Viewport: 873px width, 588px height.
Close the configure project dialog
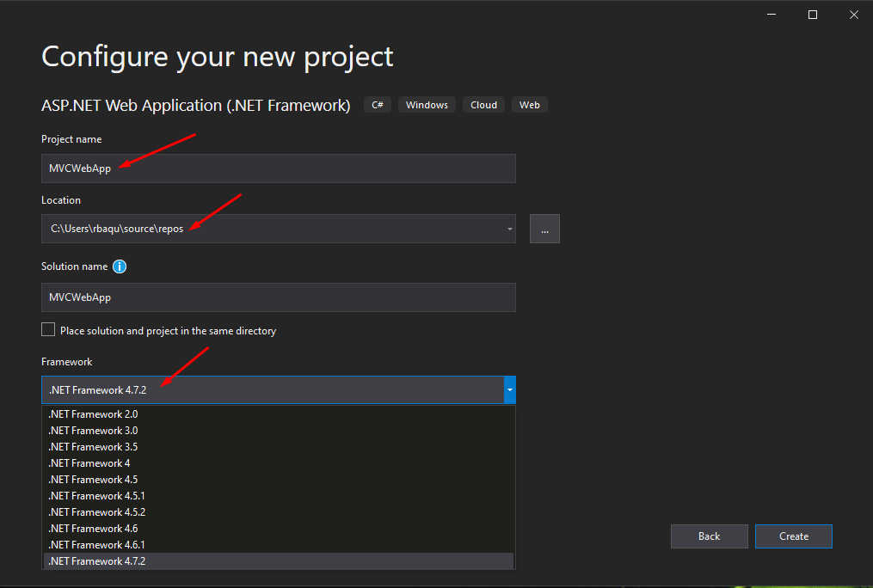coord(853,15)
